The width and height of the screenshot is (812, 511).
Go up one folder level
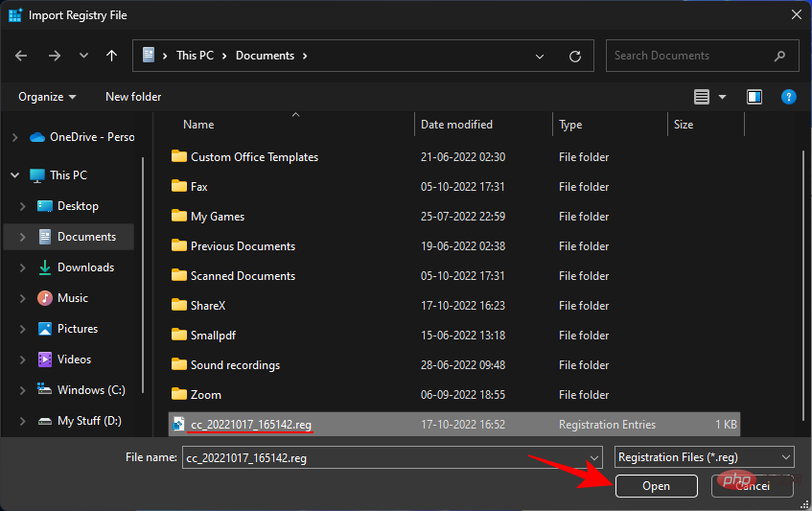[111, 56]
